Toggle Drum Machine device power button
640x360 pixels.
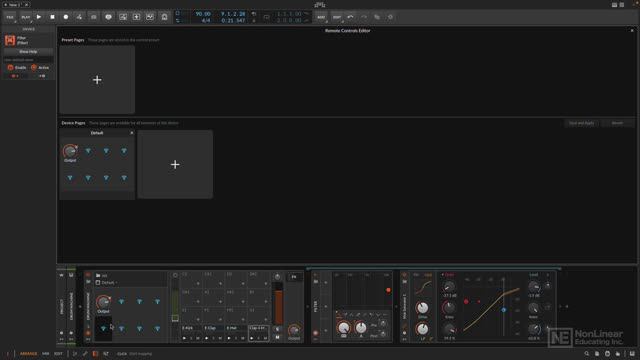[x=88, y=275]
